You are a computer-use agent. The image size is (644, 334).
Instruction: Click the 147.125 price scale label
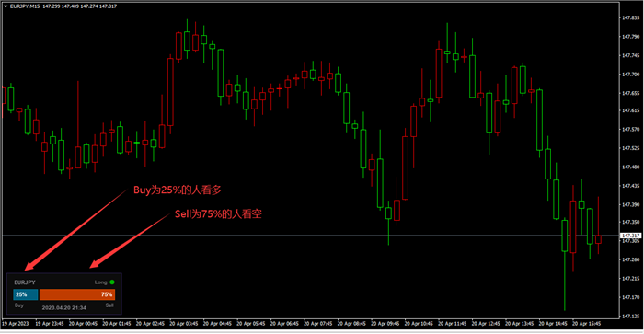point(631,316)
